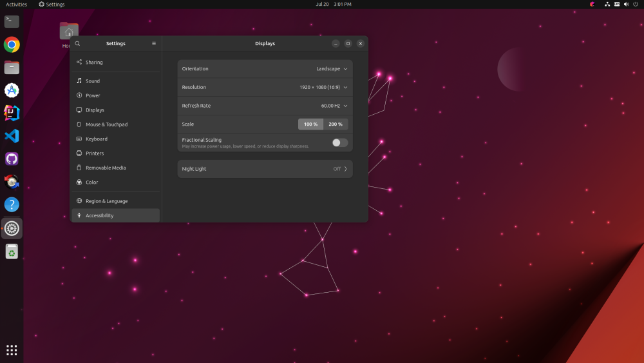Maximize the Settings window
This screenshot has width=644, height=363.
pyautogui.click(x=348, y=43)
